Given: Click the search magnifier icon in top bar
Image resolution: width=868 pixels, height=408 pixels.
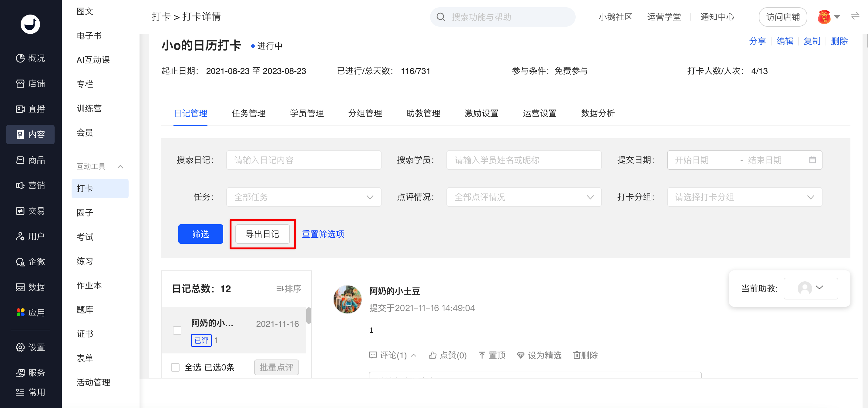Looking at the screenshot, I should click(441, 17).
